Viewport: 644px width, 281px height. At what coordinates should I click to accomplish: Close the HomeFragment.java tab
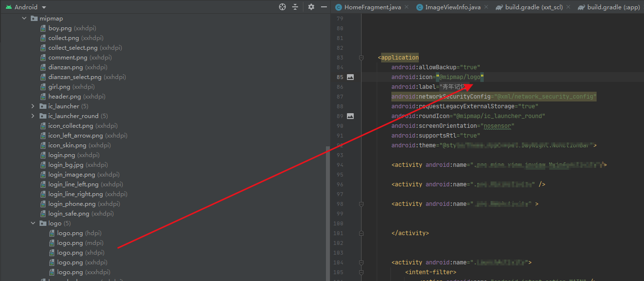pos(407,7)
